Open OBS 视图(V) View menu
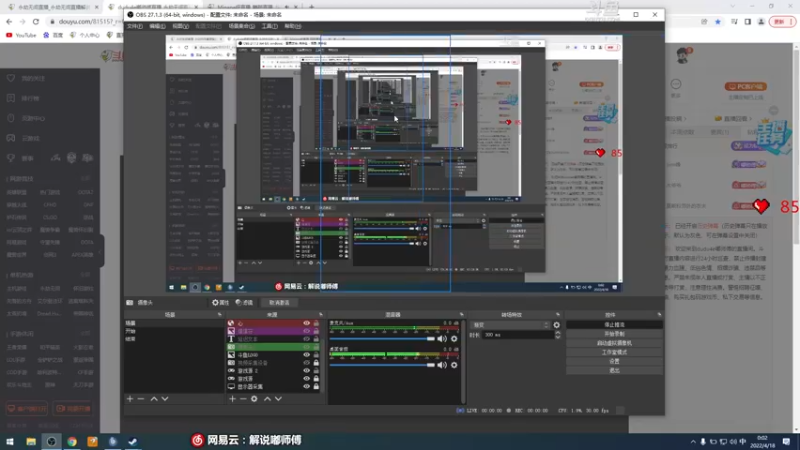Viewport: 800px width, 450px height. (x=180, y=26)
